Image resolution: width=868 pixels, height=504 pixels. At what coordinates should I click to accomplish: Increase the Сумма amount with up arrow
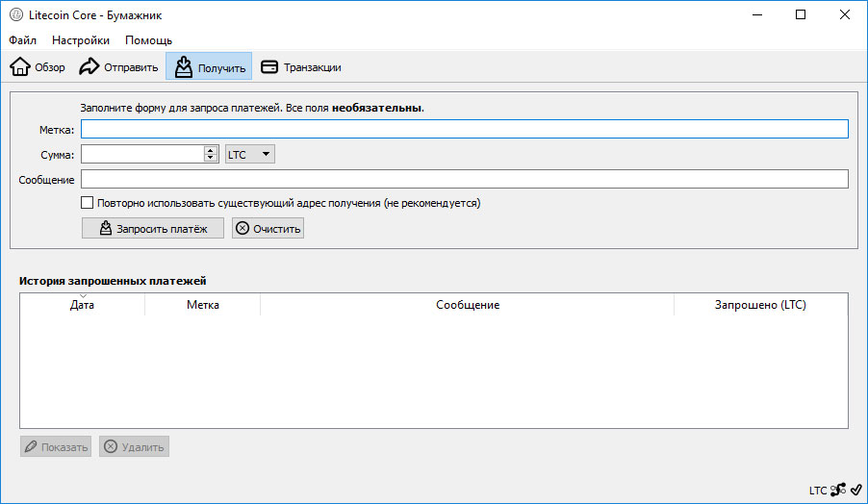point(211,150)
